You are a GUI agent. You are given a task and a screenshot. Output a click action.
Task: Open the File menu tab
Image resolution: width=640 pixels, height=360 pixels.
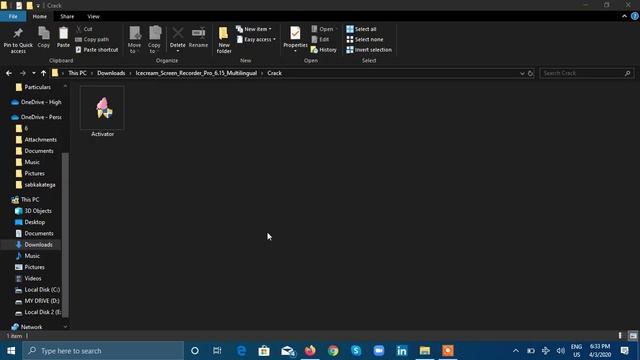(13, 16)
